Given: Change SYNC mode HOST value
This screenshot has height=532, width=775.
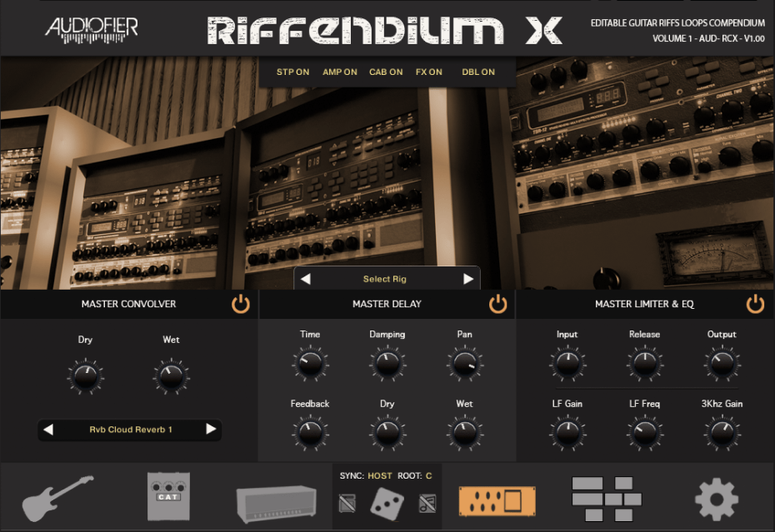Looking at the screenshot, I should 380,475.
